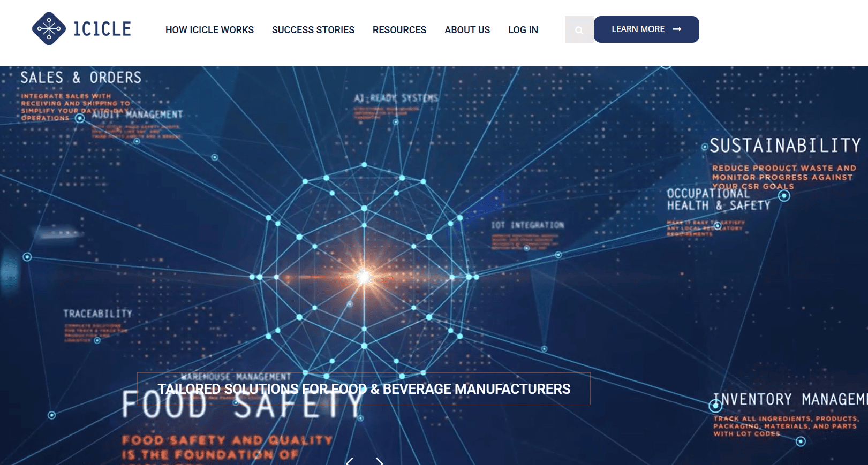This screenshot has width=868, height=465.
Task: Click the Sustainability heading in hero
Action: (x=784, y=146)
